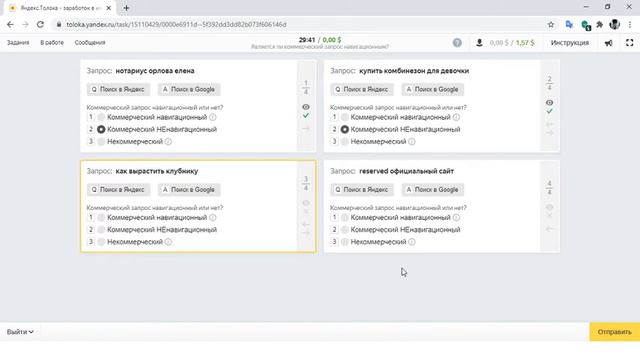The width and height of the screenshot is (640, 360).
Task: Select Коммерческий навигационный for нотариус орлова елена
Action: click(101, 117)
